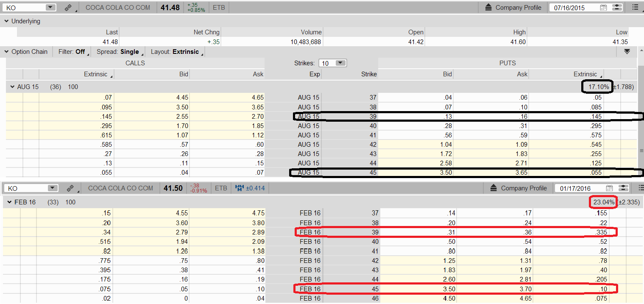Collapse the Underlying section
The image size is (644, 304).
click(6, 21)
